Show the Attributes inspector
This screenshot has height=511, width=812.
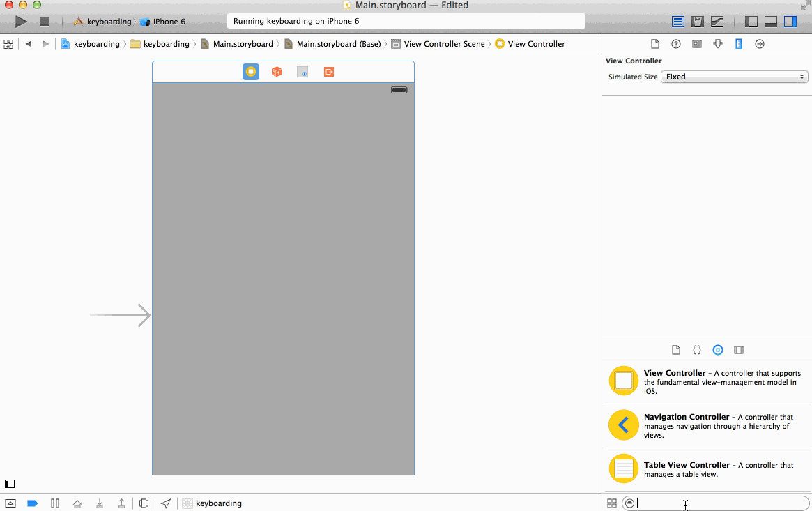[x=718, y=44]
